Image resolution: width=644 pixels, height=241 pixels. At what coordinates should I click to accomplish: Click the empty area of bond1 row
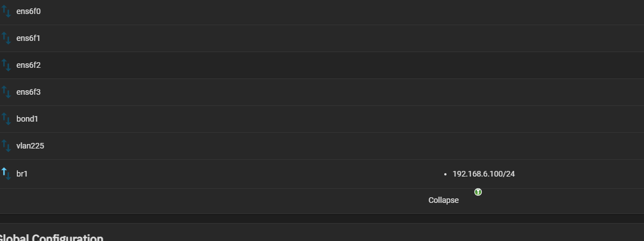328,119
